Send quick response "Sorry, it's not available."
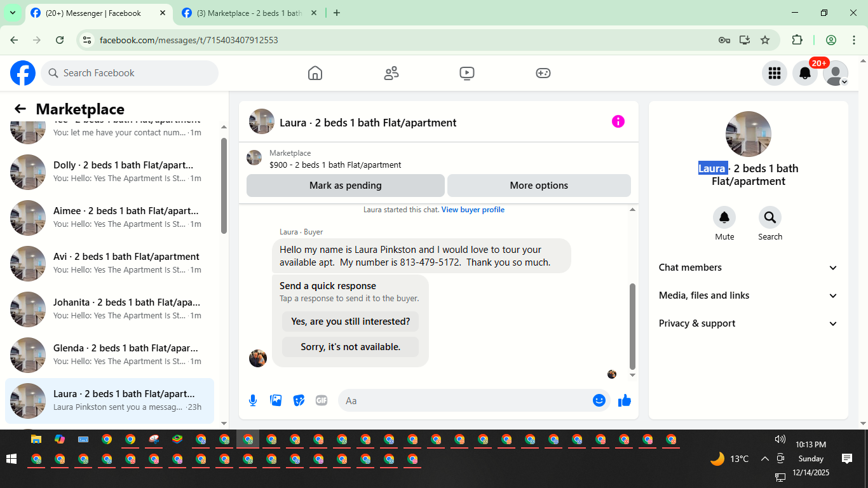This screenshot has width=868, height=488. [x=350, y=347]
